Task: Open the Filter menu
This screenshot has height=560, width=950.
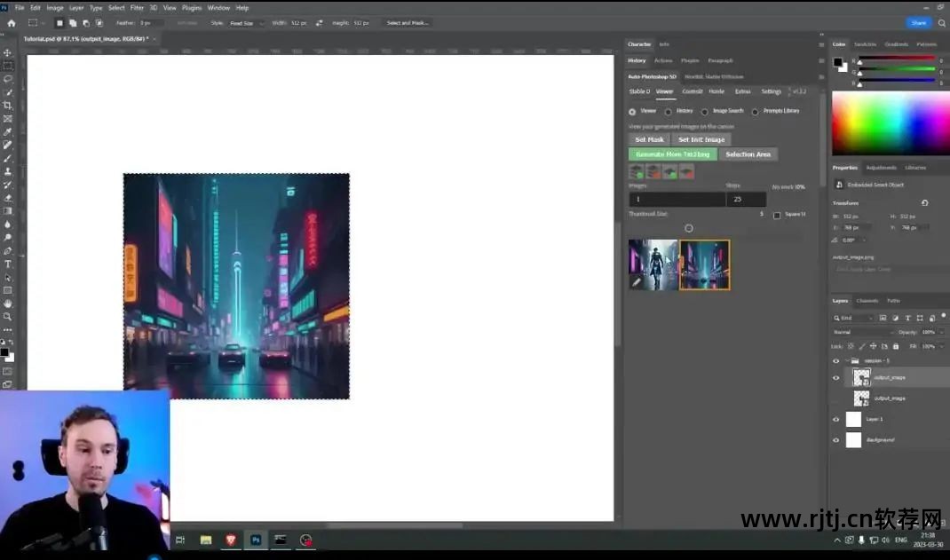Action: point(137,8)
